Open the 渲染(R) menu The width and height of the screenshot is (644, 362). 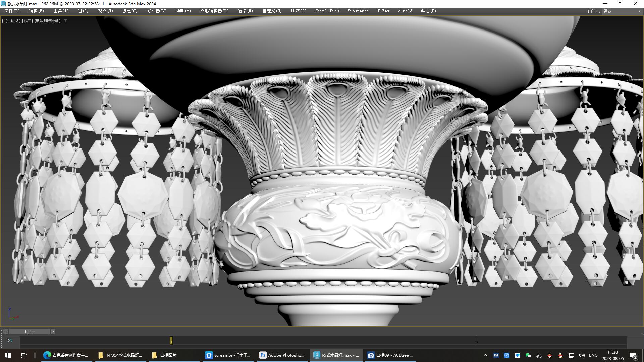(x=245, y=11)
